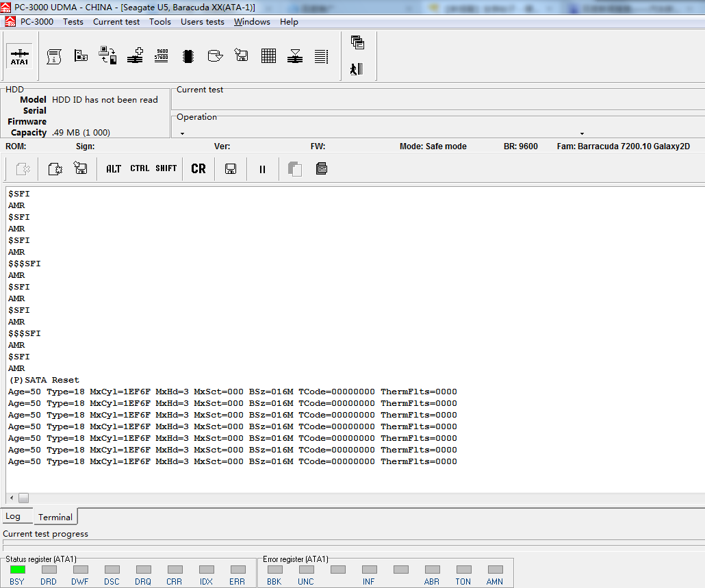
Task: Click the floppy icon in the top toolbar
Action: click(242, 55)
